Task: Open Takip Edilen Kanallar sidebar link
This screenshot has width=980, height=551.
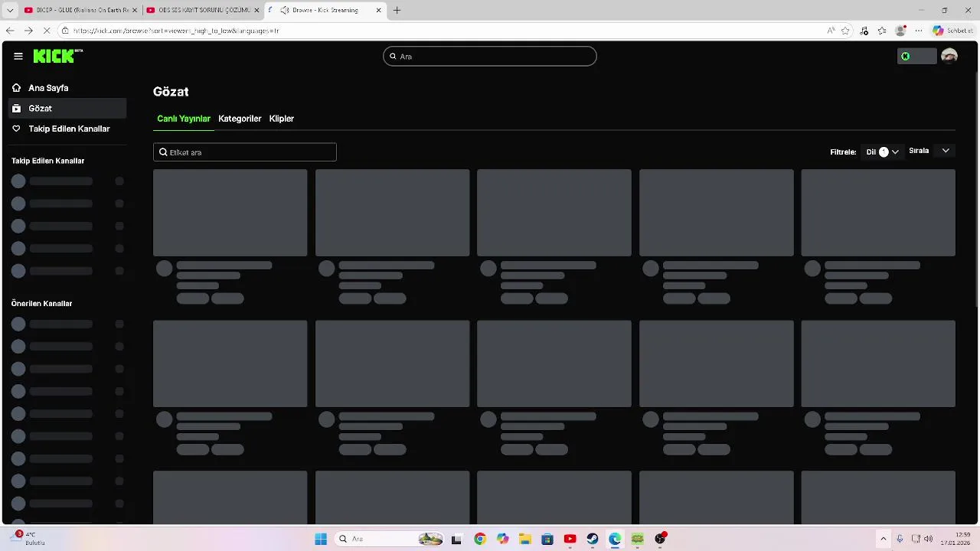Action: [x=67, y=129]
